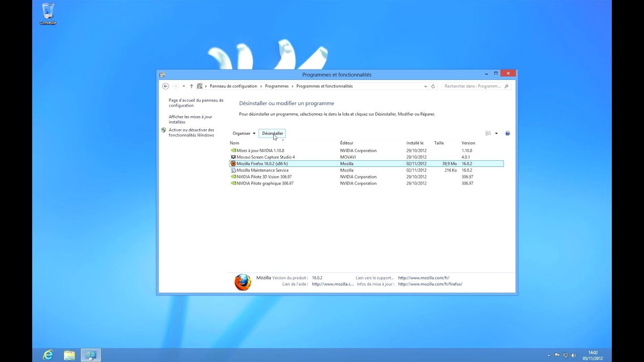Screen dimensions: 644x362
Task: Click the NVIDIA icon of Pilote 3D Vision
Action: (233, 176)
